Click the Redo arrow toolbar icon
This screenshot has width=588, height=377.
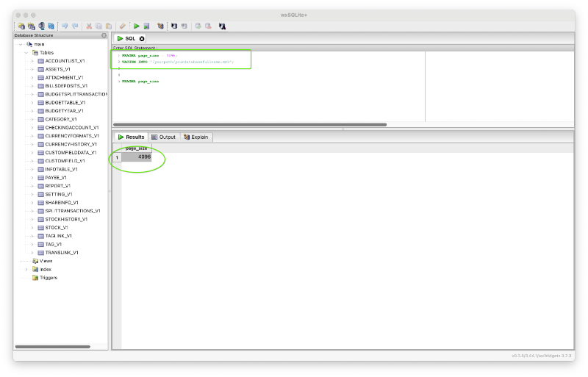[74, 26]
